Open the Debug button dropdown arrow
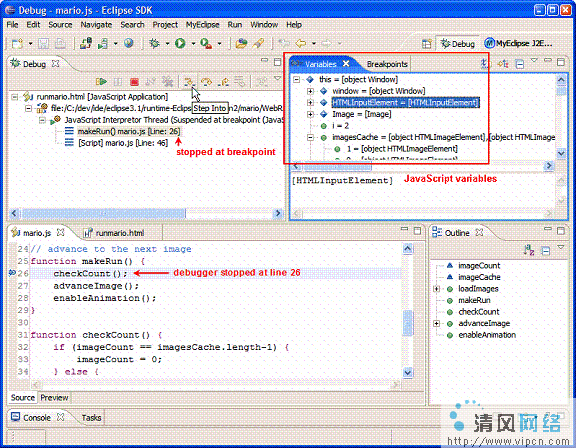The width and height of the screenshot is (576, 448). point(167,44)
